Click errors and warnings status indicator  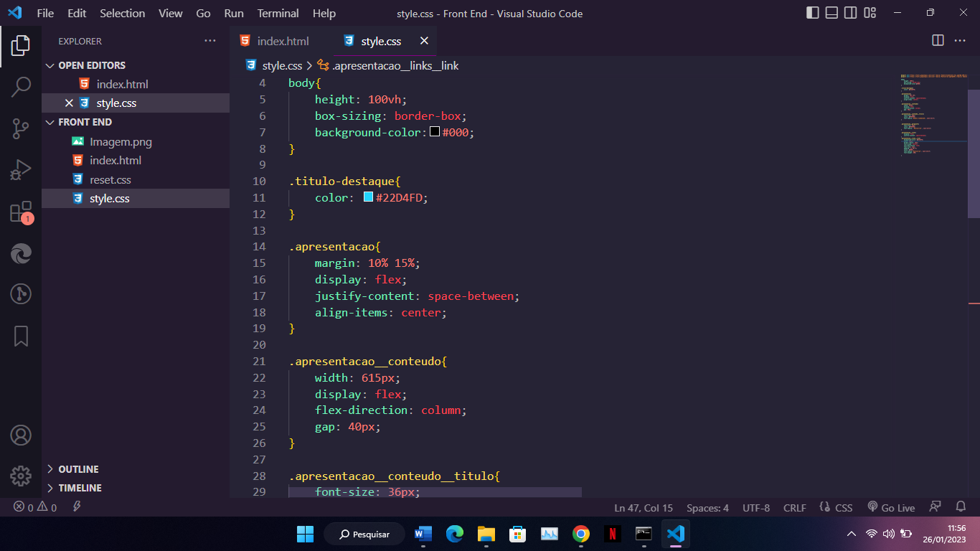(x=36, y=507)
